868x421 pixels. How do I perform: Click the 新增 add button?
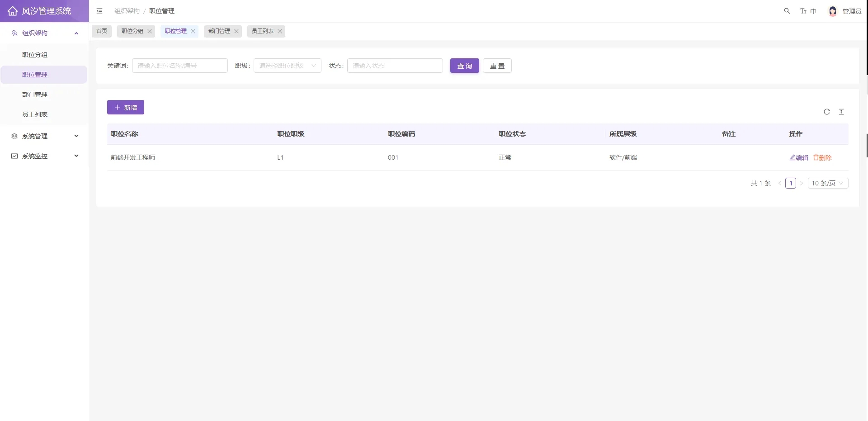(126, 108)
